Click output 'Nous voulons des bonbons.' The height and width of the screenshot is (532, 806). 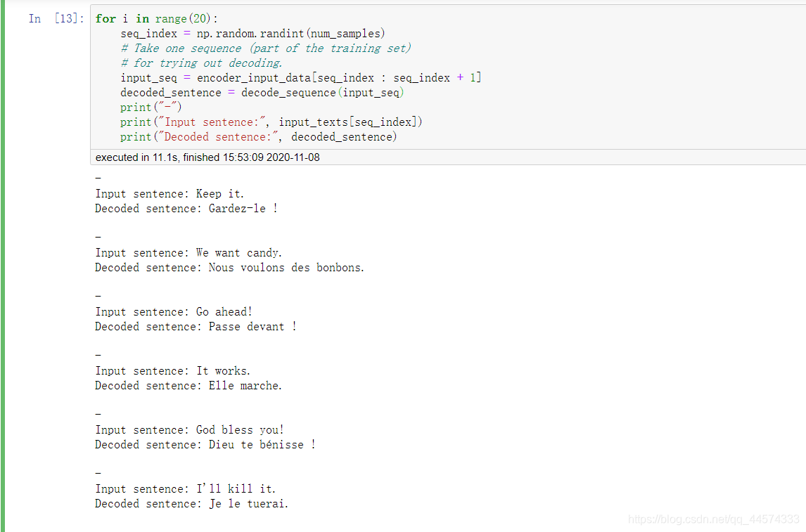(286, 268)
